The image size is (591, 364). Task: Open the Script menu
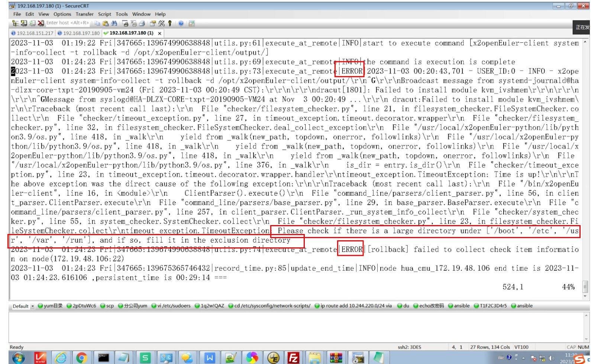pyautogui.click(x=104, y=14)
